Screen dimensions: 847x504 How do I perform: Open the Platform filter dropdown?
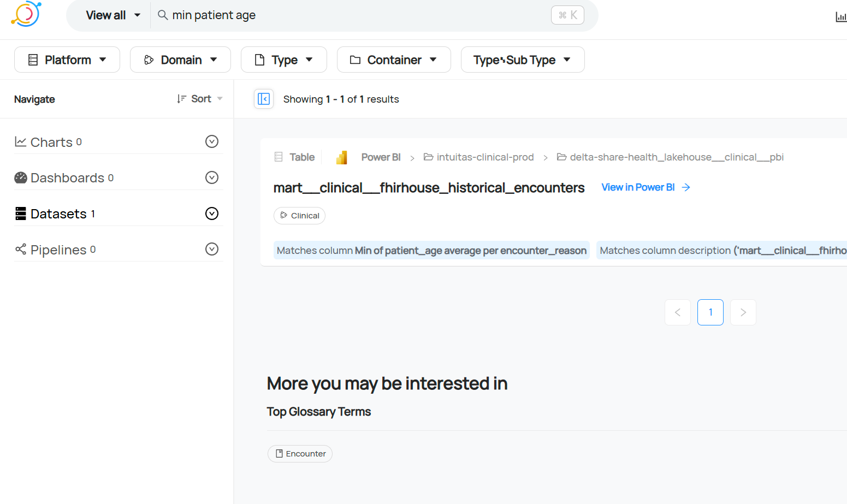(x=67, y=60)
